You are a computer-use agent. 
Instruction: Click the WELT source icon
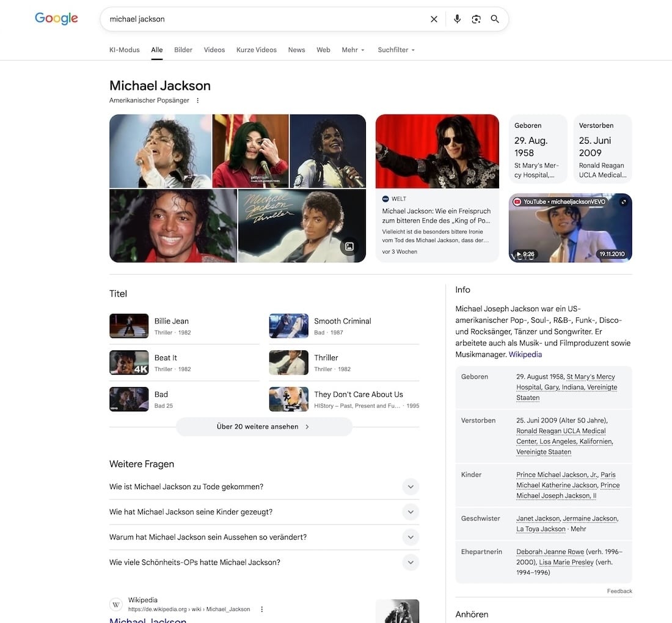385,199
